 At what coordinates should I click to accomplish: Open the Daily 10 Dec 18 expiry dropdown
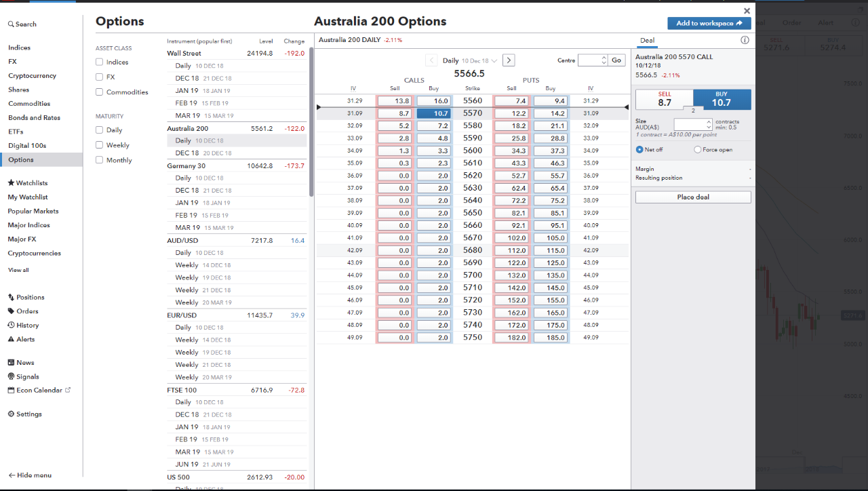coord(470,60)
